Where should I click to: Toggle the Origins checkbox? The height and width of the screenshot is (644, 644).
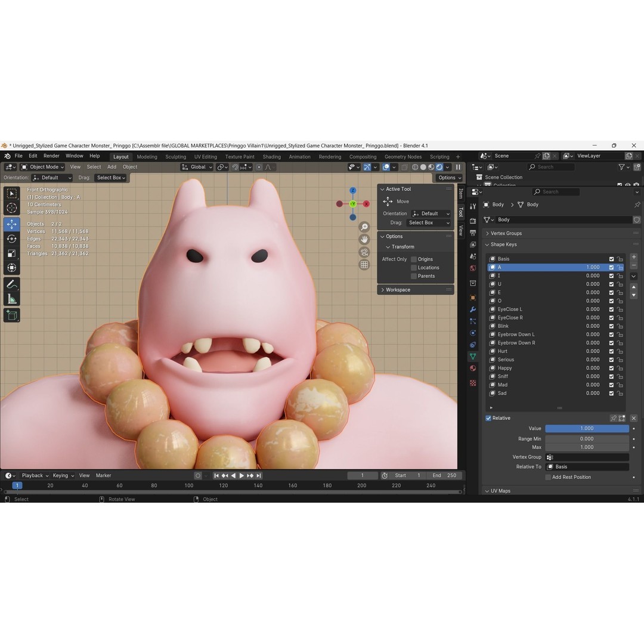click(x=414, y=259)
